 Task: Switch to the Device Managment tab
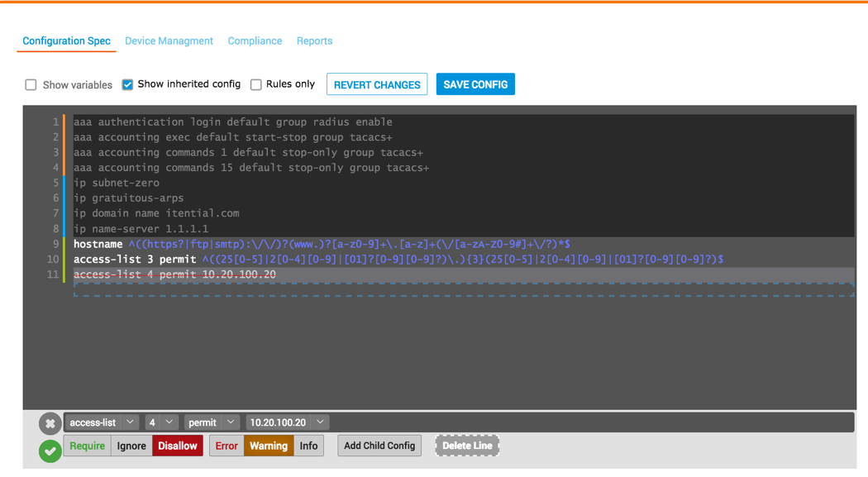tap(169, 41)
